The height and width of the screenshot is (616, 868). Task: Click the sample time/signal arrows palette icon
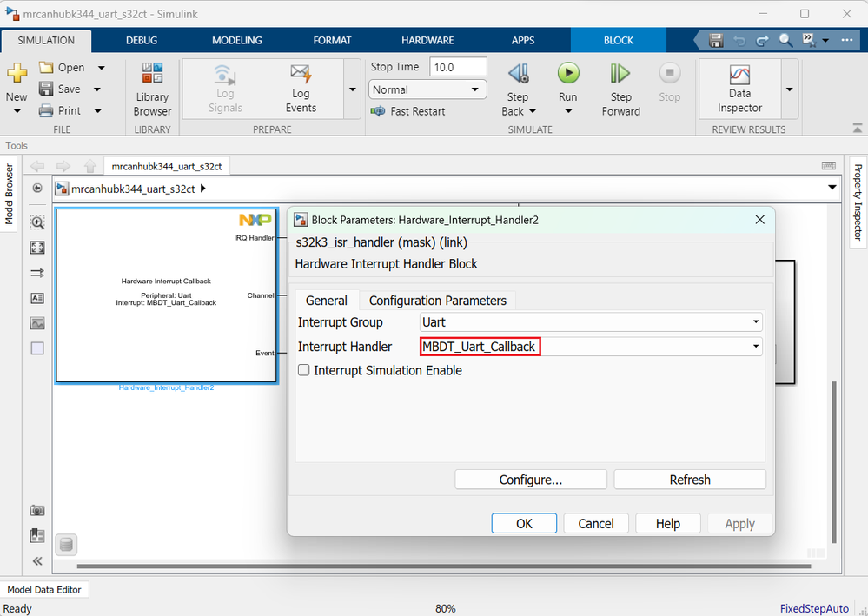pos(37,273)
